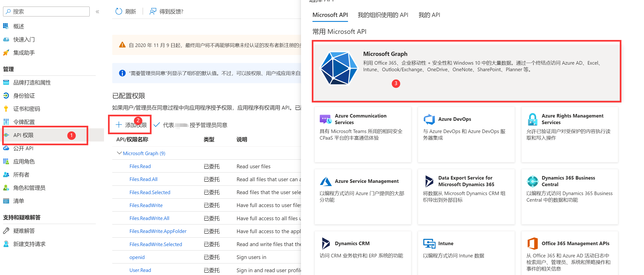Screen dimensions: 644x275
Task: Click the 集成助手 rocket icon
Action: (x=6, y=52)
